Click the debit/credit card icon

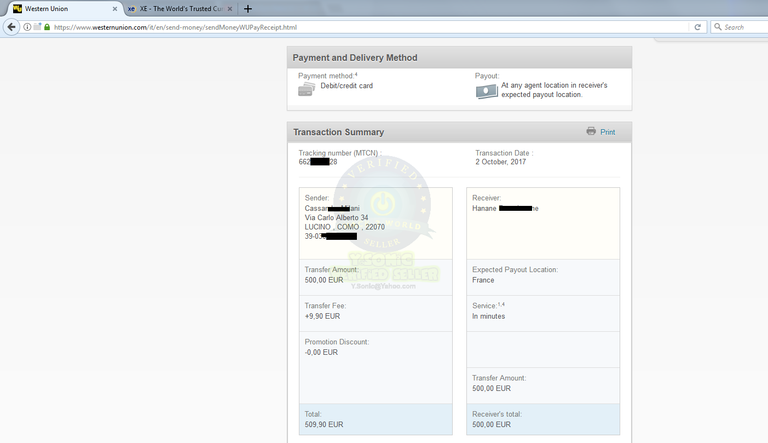(306, 89)
